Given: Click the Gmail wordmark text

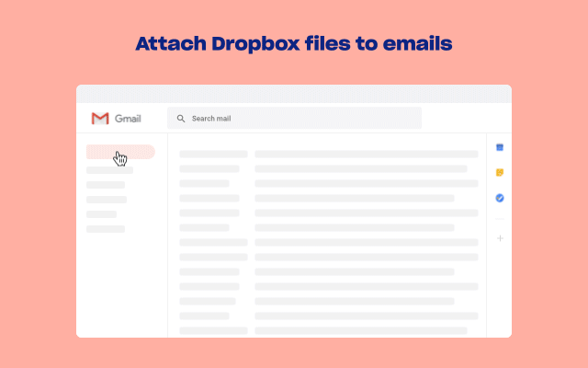Looking at the screenshot, I should click(127, 119).
